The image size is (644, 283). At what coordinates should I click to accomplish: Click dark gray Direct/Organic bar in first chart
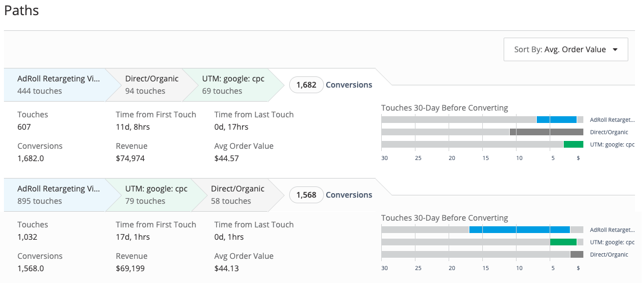pyautogui.click(x=546, y=132)
